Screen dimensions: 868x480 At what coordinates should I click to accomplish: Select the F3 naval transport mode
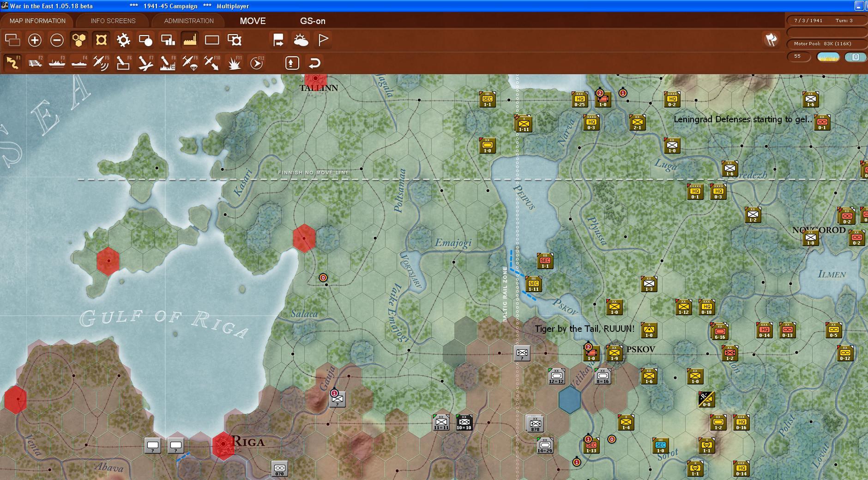tap(57, 63)
